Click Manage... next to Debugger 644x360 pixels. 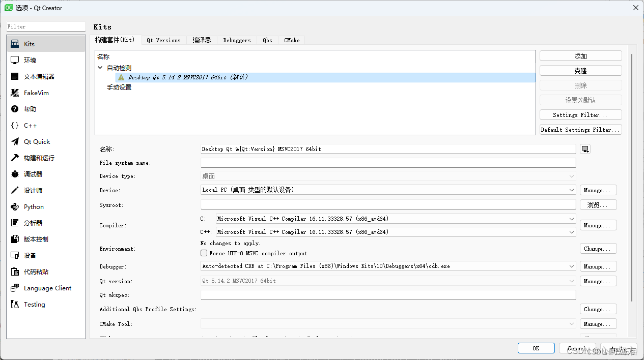tap(598, 266)
